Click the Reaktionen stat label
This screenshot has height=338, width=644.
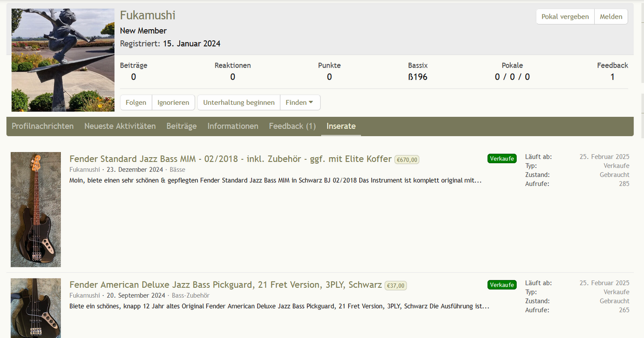(232, 65)
